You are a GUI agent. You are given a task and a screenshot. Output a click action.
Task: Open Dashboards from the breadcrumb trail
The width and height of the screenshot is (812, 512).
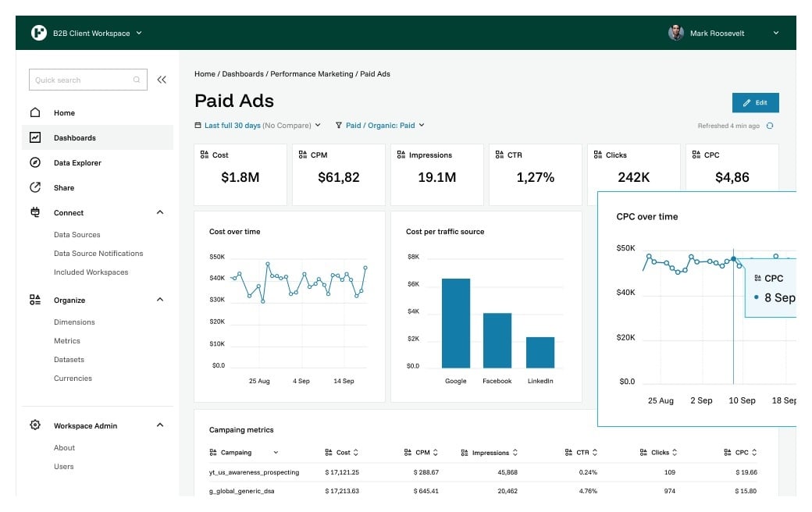tap(244, 73)
